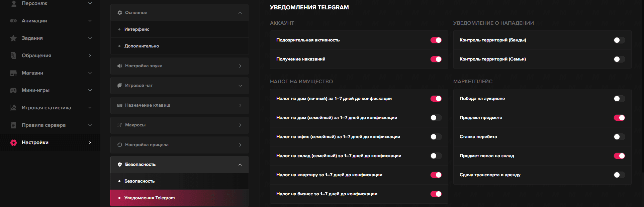Click the shop icon beside Магазин
644x207 pixels.
[13, 73]
